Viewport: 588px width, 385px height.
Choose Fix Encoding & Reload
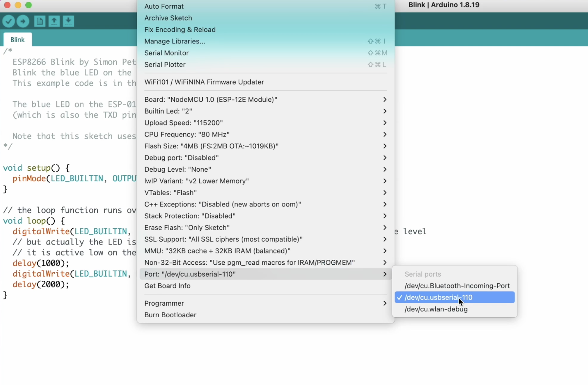pyautogui.click(x=266, y=30)
